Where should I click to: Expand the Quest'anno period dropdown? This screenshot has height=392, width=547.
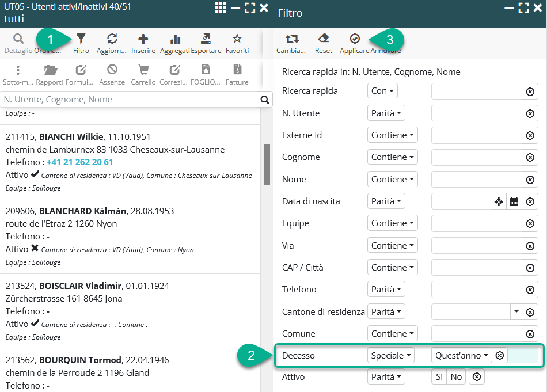click(x=462, y=355)
